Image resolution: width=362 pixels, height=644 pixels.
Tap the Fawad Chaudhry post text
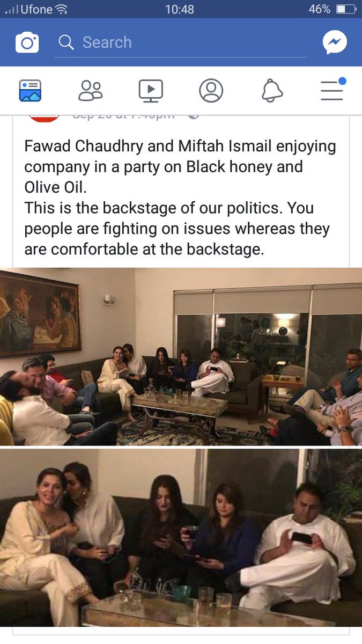pos(181,197)
